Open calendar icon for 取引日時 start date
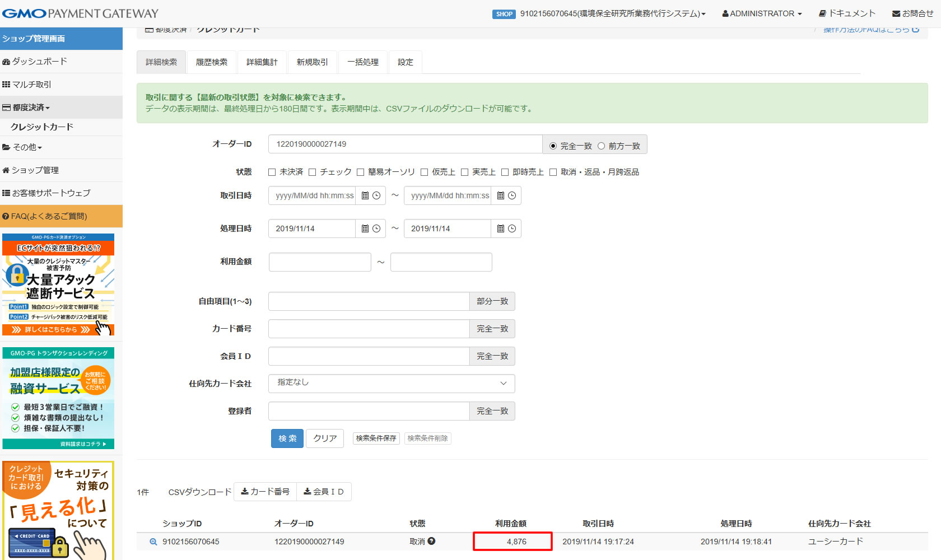This screenshot has width=941, height=560. click(x=365, y=195)
